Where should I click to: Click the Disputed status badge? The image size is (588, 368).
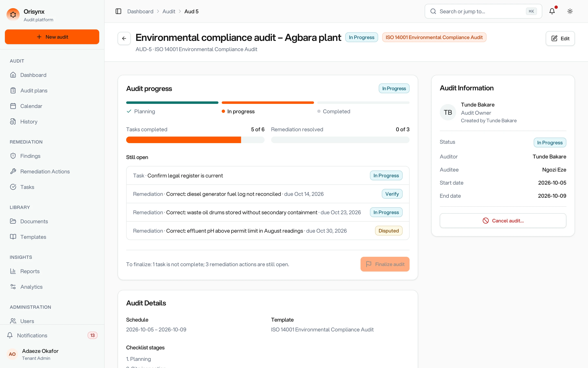(x=389, y=231)
